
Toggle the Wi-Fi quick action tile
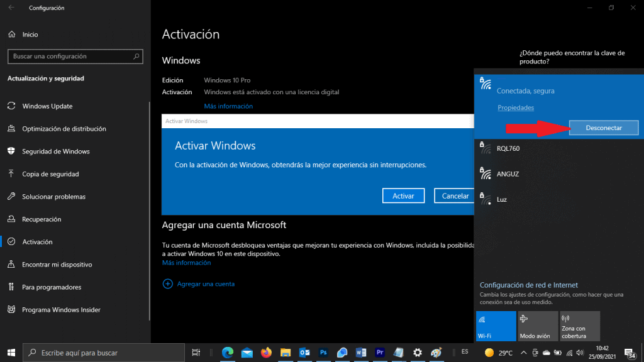click(x=496, y=326)
